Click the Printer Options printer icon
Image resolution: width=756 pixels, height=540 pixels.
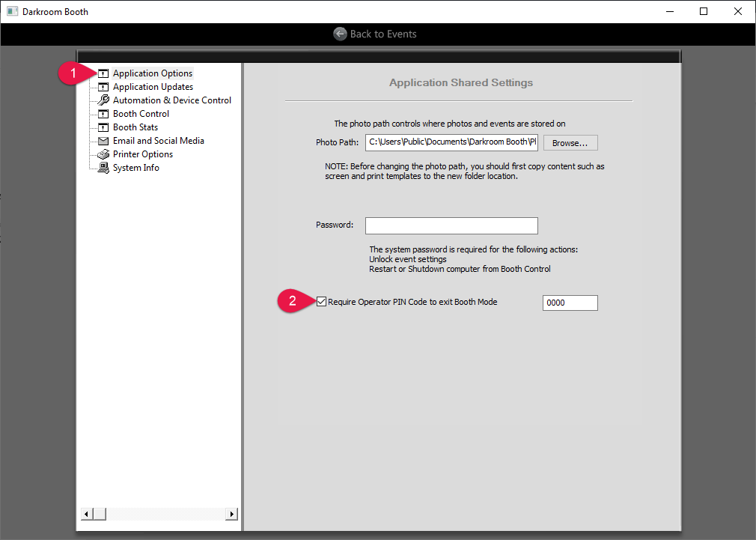click(103, 154)
